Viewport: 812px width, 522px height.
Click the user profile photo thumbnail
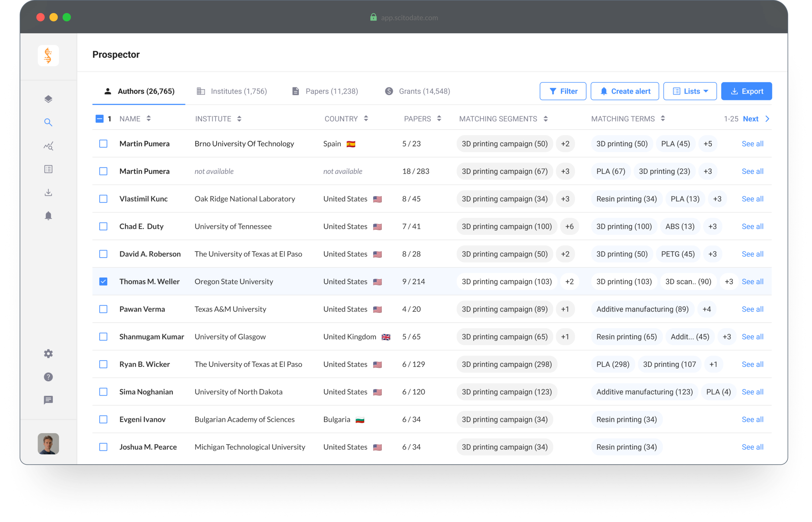pos(48,443)
